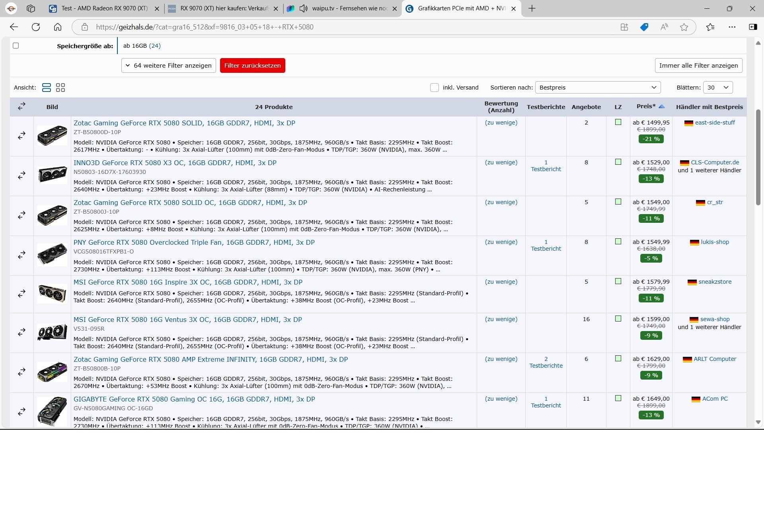Screen dimensions: 764x532
Task: Open the Sortieren nach Bestpreis dropdown
Action: coord(598,88)
